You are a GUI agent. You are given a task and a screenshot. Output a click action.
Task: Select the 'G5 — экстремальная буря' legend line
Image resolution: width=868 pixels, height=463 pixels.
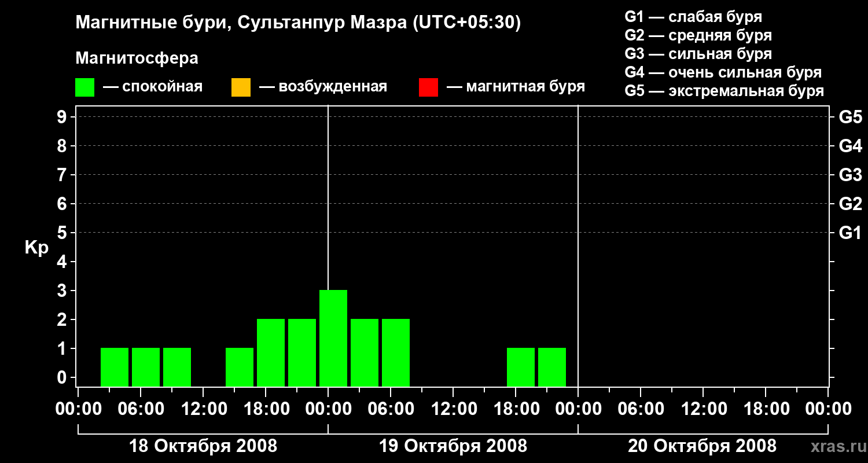tap(724, 91)
